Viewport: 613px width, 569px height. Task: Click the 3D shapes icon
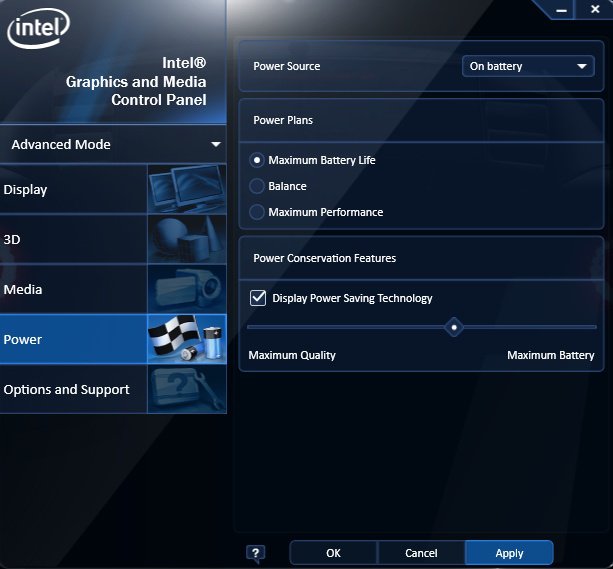186,239
